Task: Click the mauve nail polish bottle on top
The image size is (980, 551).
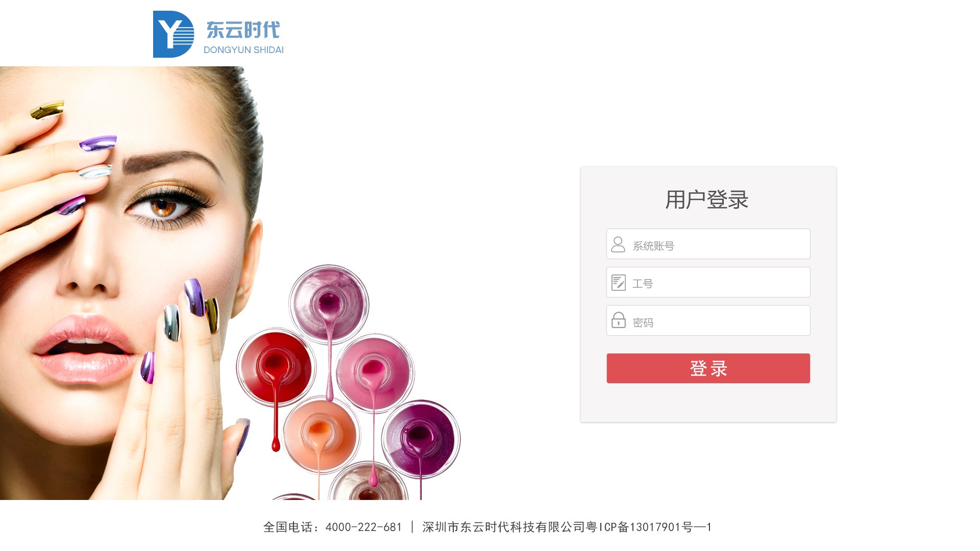Action: click(x=329, y=305)
